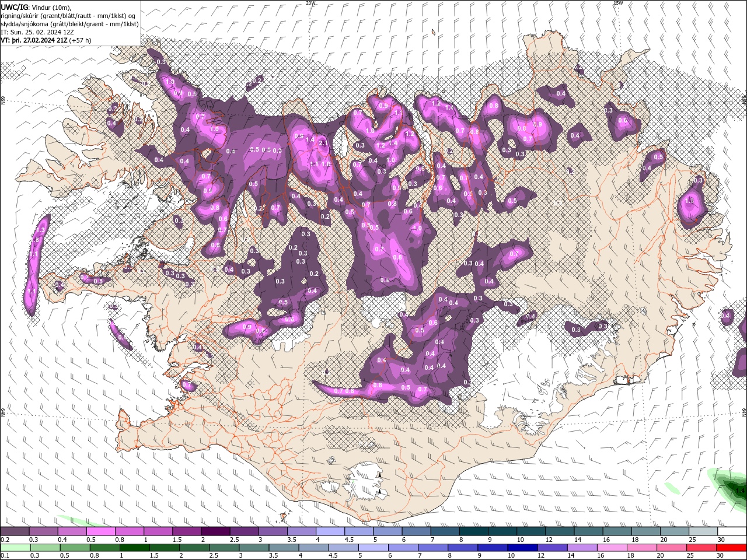Click the 'IT: Sun. 25. 02. 2024 12Z' text
747x560 pixels.
point(37,32)
